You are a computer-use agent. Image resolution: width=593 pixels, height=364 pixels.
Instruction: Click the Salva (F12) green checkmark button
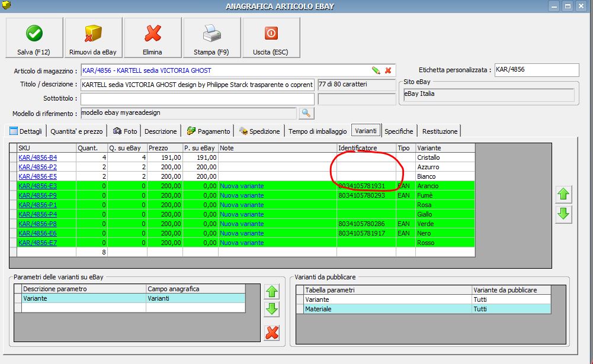coord(34,38)
